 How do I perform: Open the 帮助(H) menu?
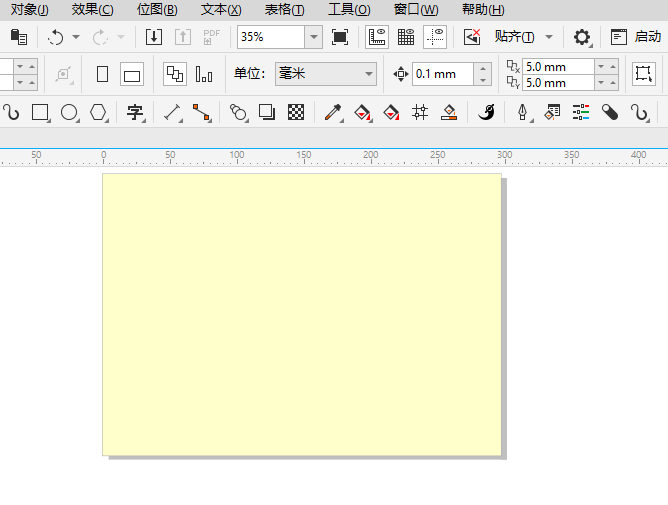point(483,9)
